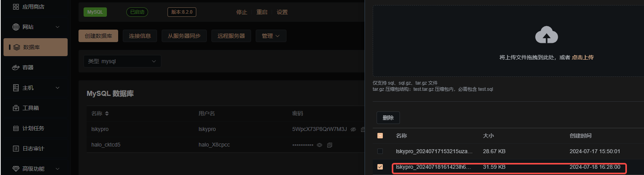Click the 日志审计 log icon
This screenshot has height=175, width=644.
pos(16,148)
